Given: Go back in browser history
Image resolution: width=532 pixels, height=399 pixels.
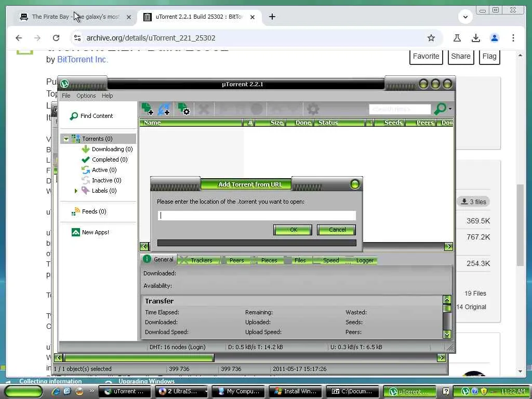Looking at the screenshot, I should click(19, 38).
